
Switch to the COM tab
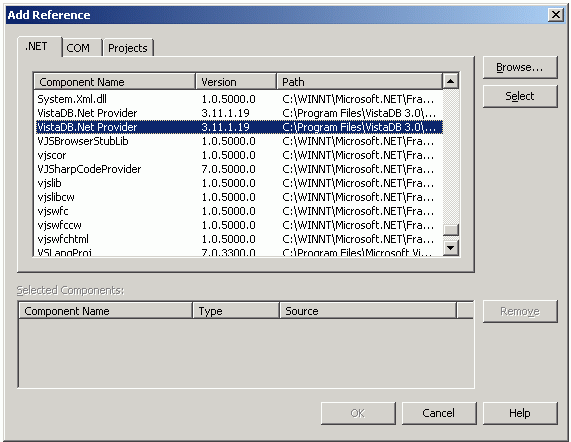coord(82,48)
